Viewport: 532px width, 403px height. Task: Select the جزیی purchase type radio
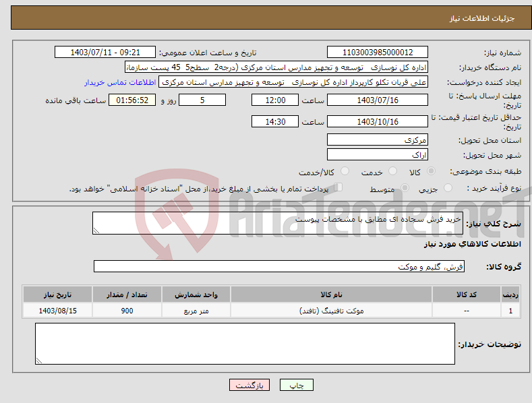[x=448, y=187]
